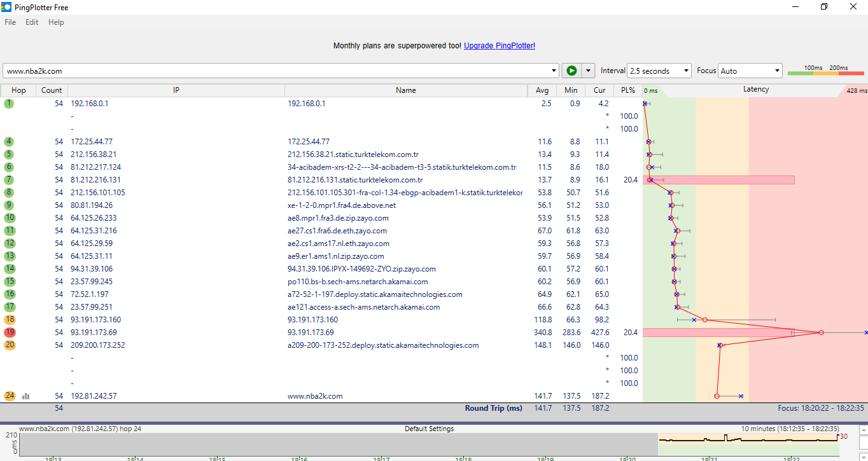The height and width of the screenshot is (461, 868).
Task: Click the hop 5 green circle icon
Action: coord(9,154)
